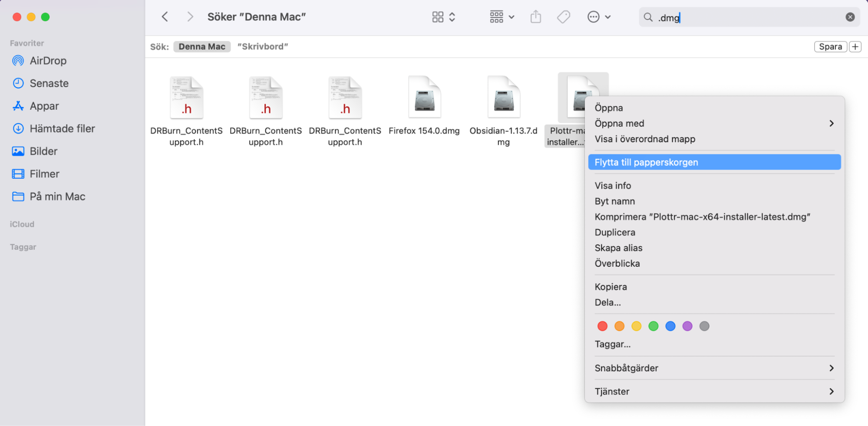Click the Share toolbar icon
The image size is (868, 426).
[536, 17]
